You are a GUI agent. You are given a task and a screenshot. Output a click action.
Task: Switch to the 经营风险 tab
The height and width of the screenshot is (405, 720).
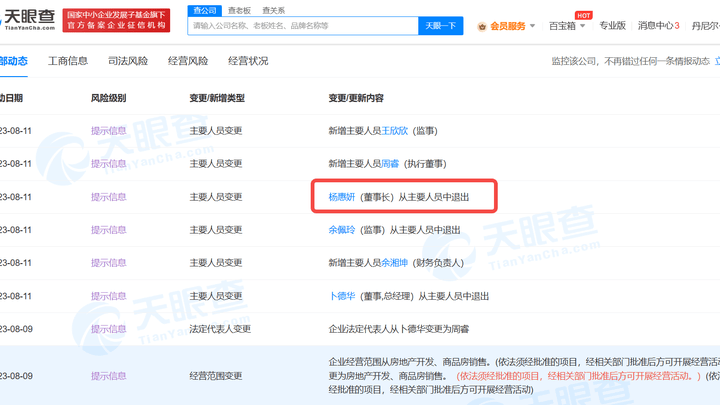(188, 61)
